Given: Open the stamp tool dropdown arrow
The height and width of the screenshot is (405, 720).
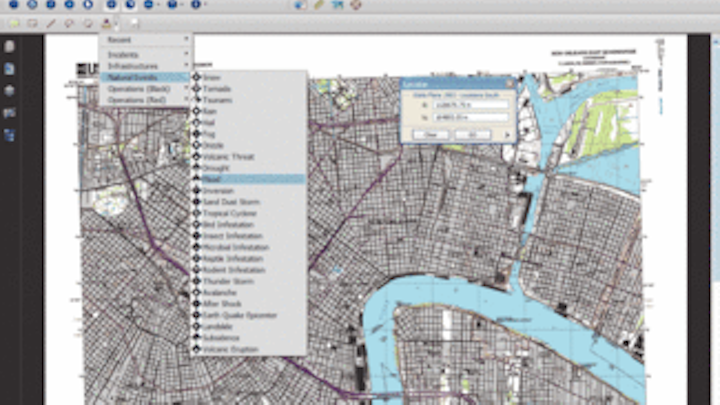Looking at the screenshot, I should [x=116, y=23].
